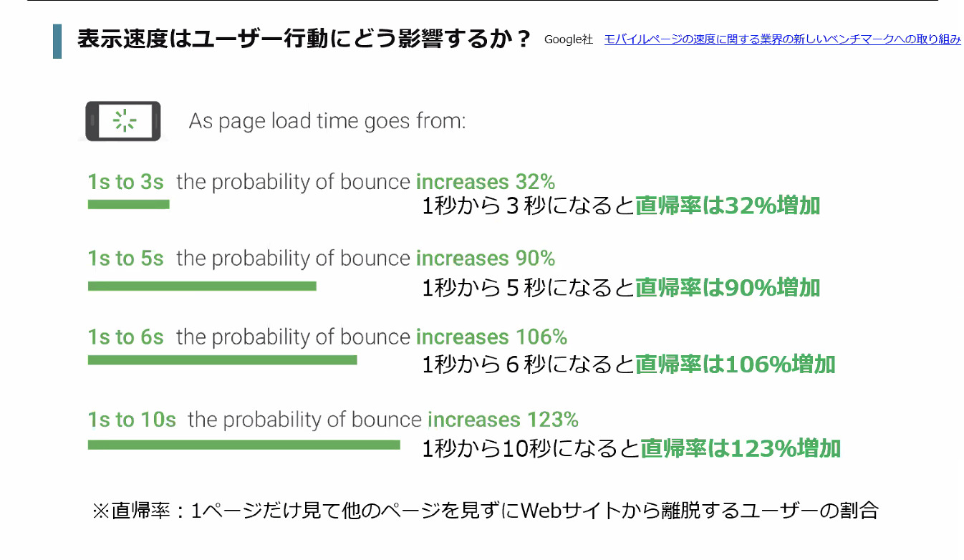
Task: Click the ※直帰率 footnote definition
Action: point(485,511)
